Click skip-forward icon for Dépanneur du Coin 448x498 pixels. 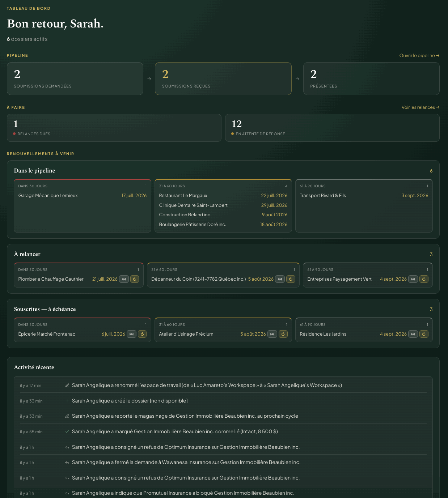coord(280,279)
